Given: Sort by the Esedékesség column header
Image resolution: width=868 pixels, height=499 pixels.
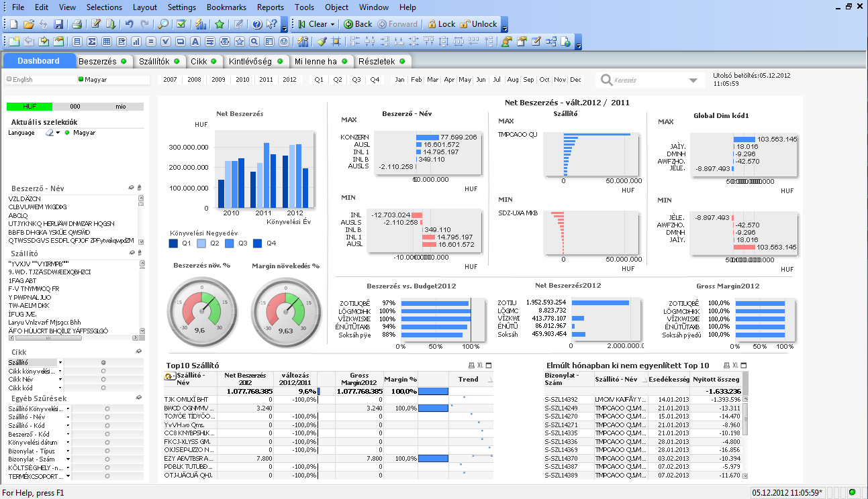Looking at the screenshot, I should tap(669, 379).
